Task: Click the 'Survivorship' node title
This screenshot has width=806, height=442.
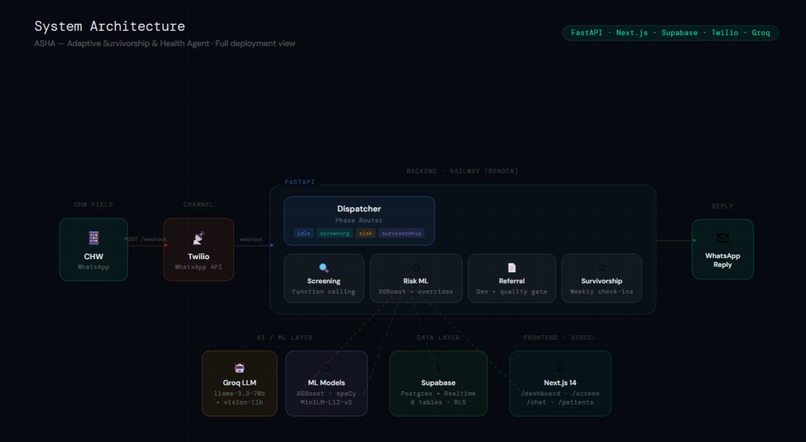Action: [601, 281]
